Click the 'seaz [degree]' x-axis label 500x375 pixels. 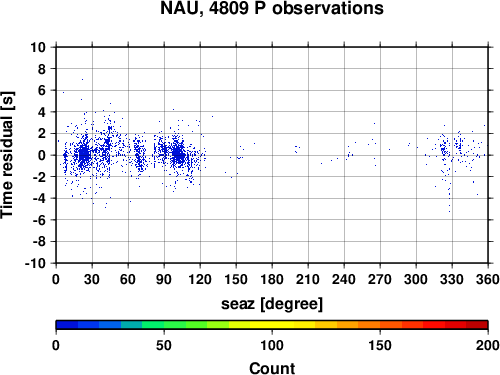(272, 304)
